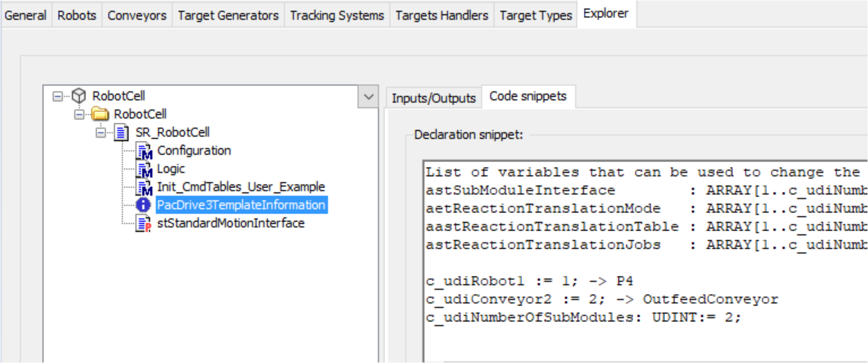Select the Logic tree item
Viewport: 868px width, 363px height.
tap(170, 168)
